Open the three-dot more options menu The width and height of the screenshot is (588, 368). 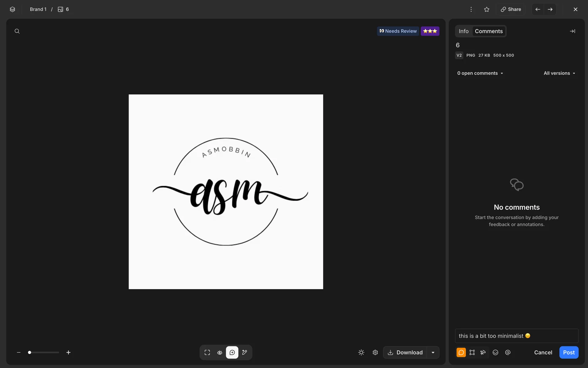(471, 9)
